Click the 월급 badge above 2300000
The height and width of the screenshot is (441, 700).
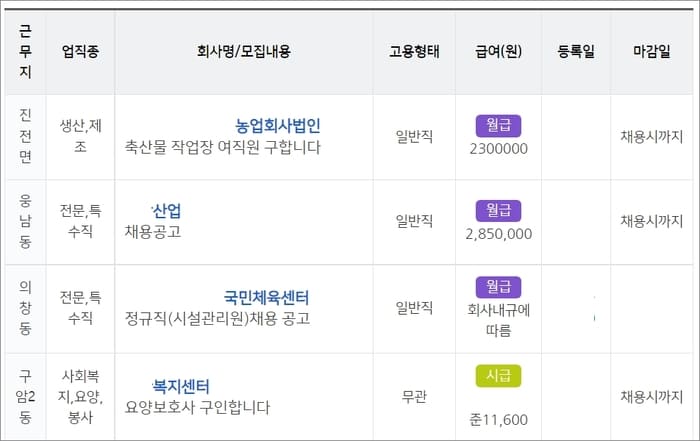pyautogui.click(x=498, y=125)
